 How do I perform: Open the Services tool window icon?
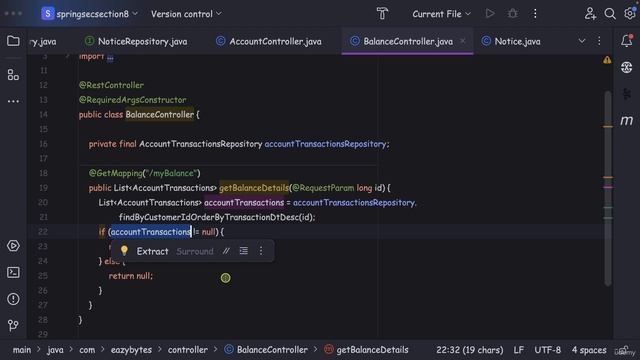[x=13, y=246]
